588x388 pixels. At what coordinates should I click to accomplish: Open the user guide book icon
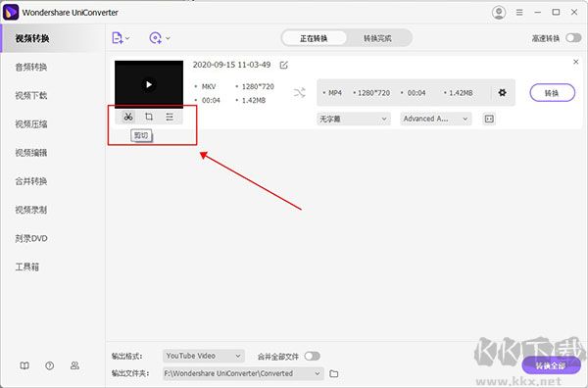[24, 365]
